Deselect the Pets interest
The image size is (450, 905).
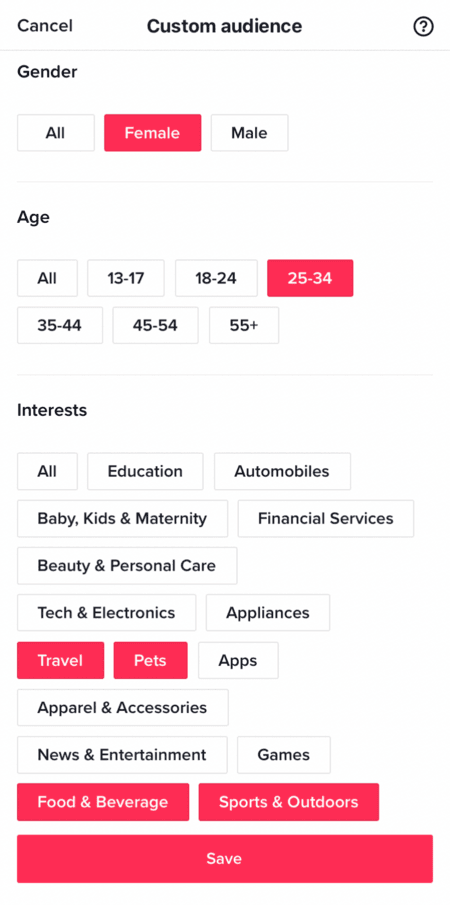151,660
